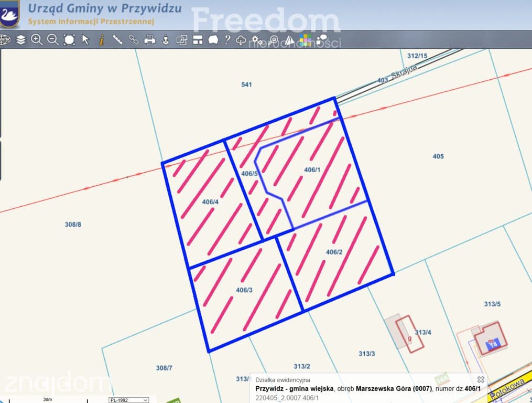The image size is (532, 403).
Task: Activate the zoom in magnifier tool
Action: (37, 40)
